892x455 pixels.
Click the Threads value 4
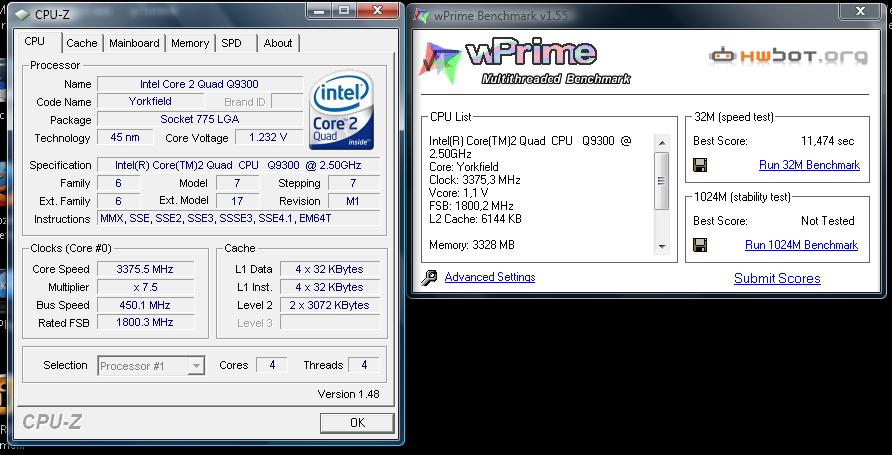coord(364,365)
